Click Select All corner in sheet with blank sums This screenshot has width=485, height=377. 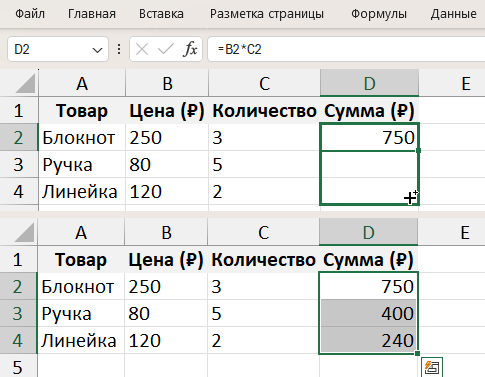[x=25, y=83]
